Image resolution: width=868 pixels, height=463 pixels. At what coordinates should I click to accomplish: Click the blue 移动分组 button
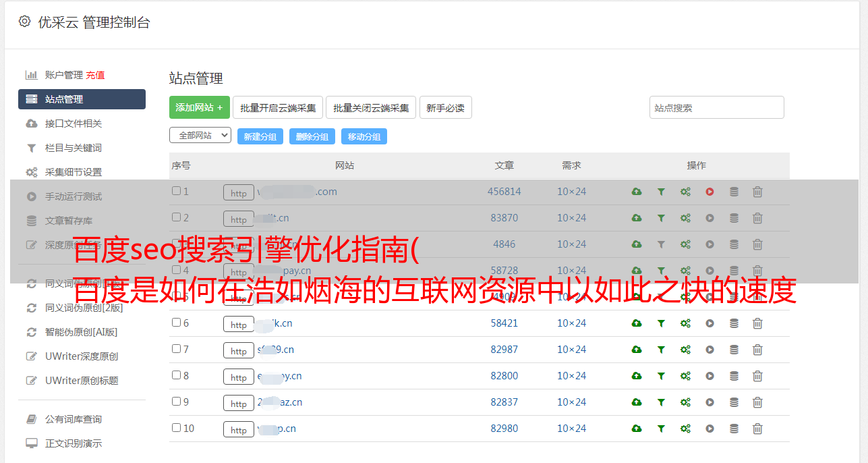click(364, 136)
